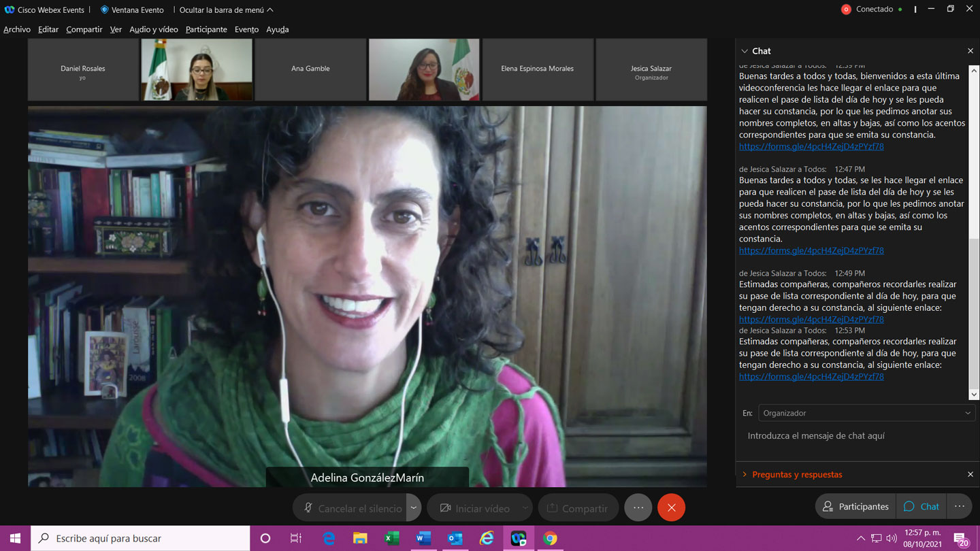
Task: Select the second participant's video thumbnail
Action: pyautogui.click(x=197, y=69)
